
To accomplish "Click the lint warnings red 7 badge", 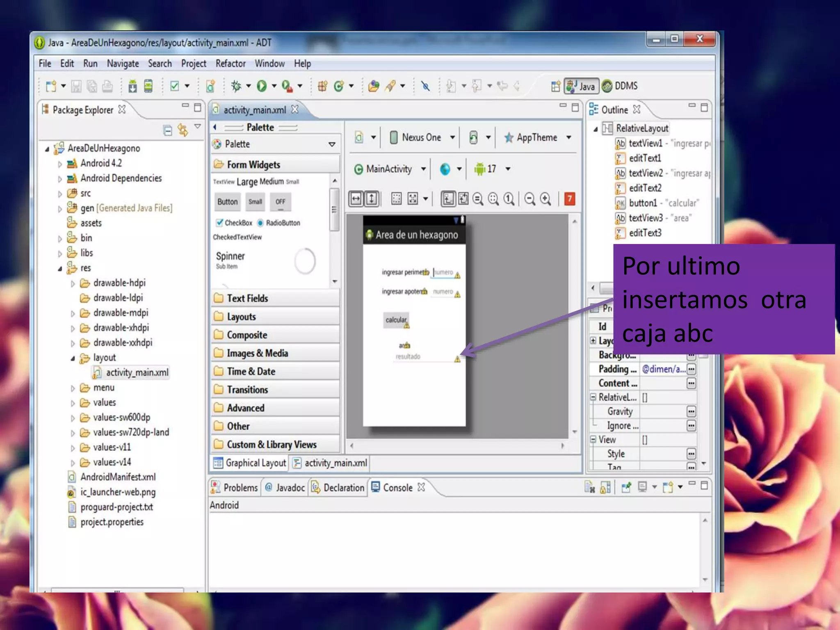I will [569, 199].
